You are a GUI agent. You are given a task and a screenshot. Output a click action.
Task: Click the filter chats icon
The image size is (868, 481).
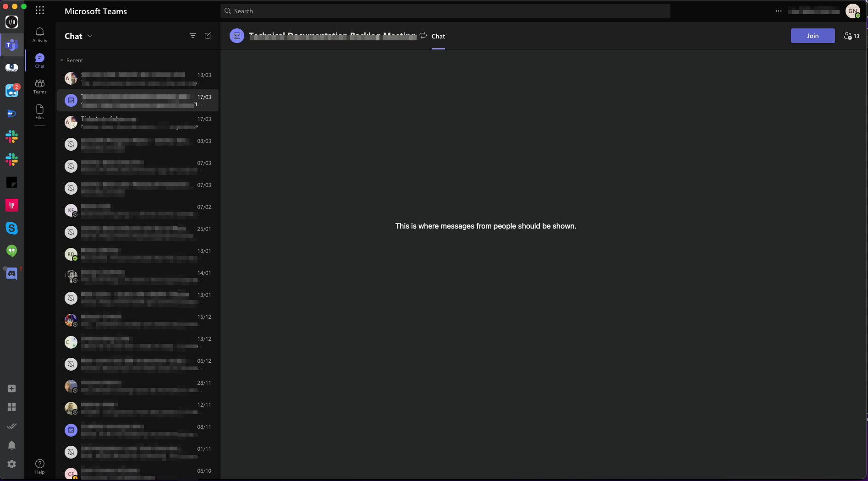click(193, 36)
